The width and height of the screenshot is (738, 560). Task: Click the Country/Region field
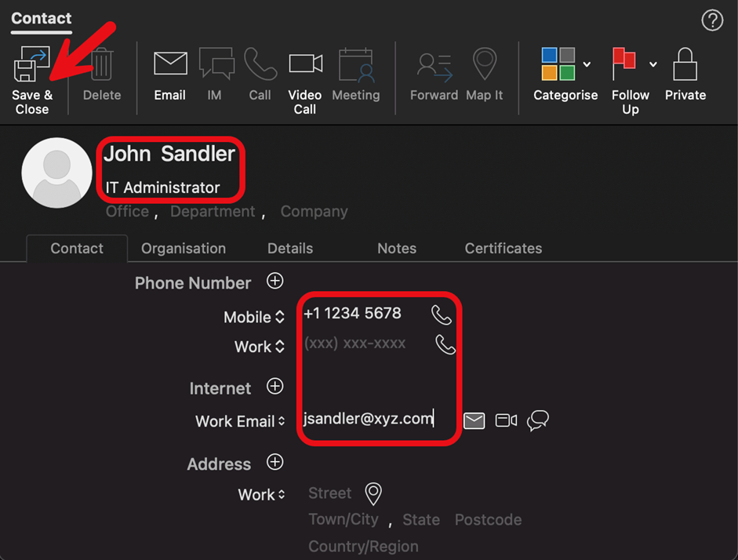point(363,547)
